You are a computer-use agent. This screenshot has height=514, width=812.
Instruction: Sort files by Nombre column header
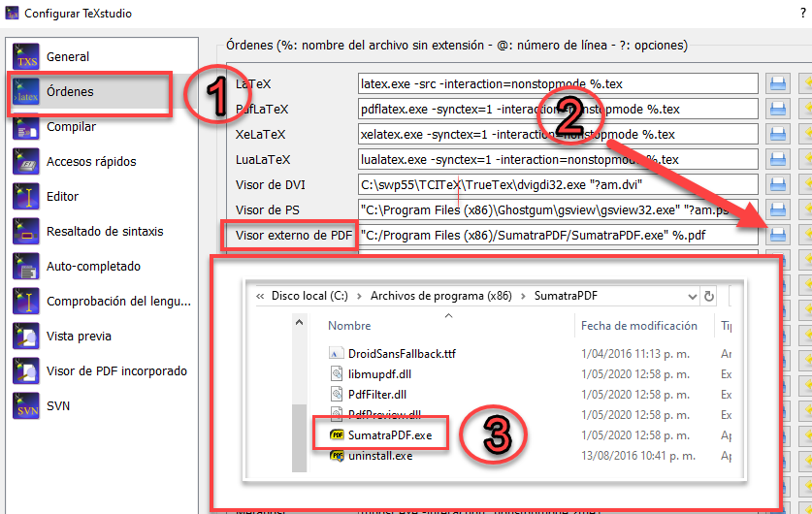(x=350, y=327)
